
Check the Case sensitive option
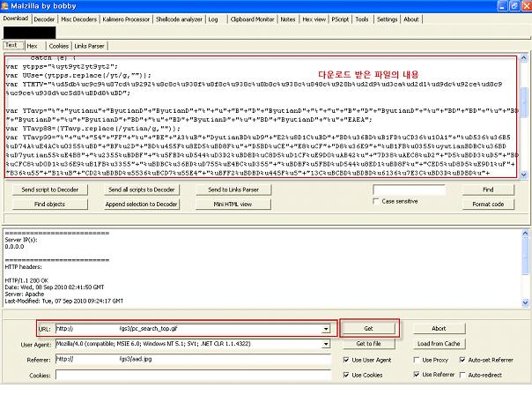click(375, 201)
